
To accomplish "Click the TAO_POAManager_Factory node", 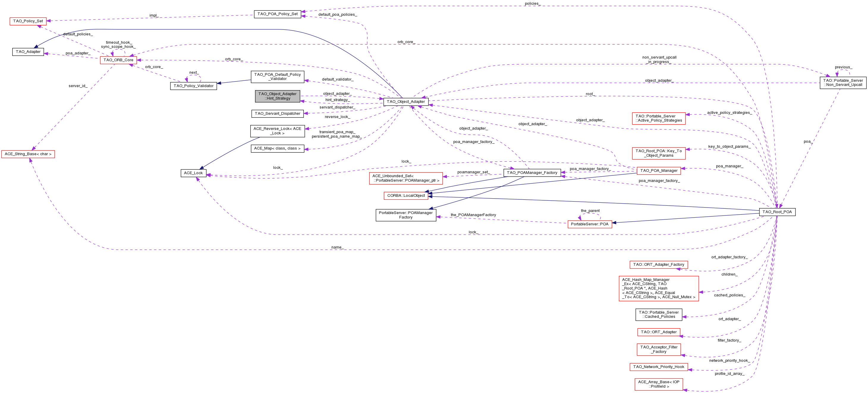I will tap(532, 173).
